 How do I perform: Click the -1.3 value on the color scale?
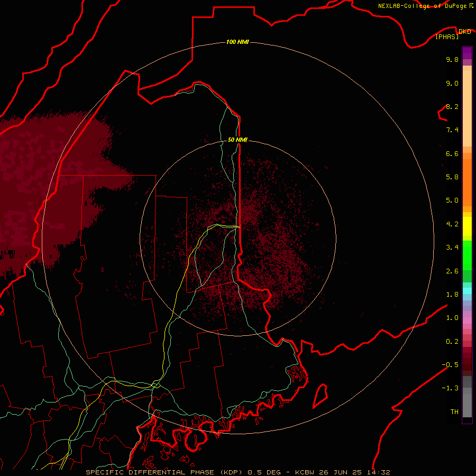coord(450,388)
